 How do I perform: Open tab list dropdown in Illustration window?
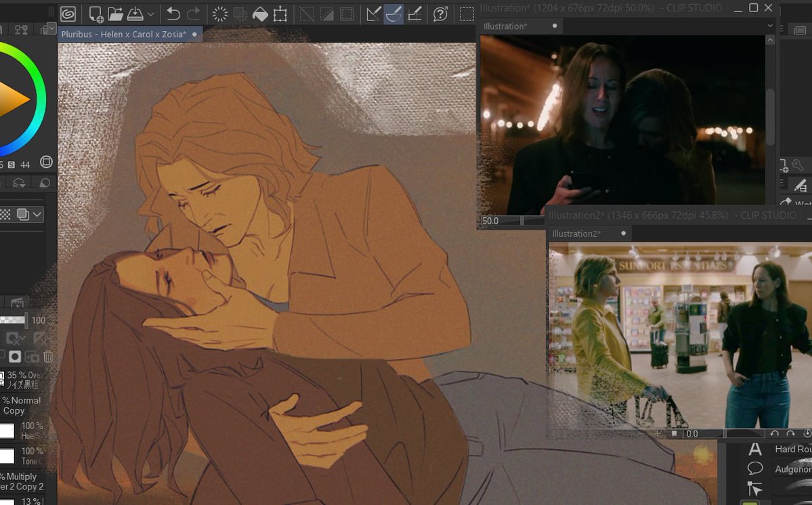click(x=770, y=26)
